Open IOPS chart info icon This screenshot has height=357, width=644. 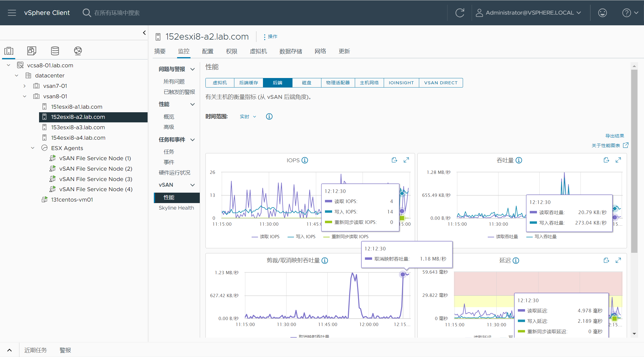(x=305, y=160)
